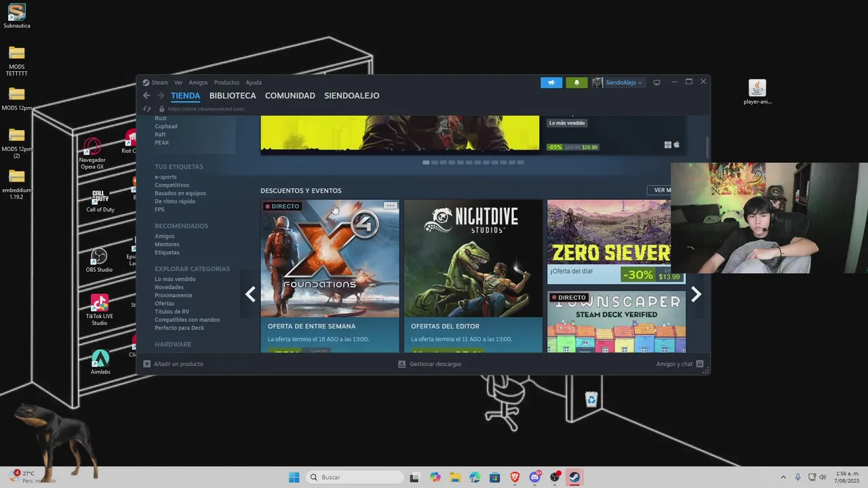
Task: Click Añadir un producto
Action: [178, 364]
